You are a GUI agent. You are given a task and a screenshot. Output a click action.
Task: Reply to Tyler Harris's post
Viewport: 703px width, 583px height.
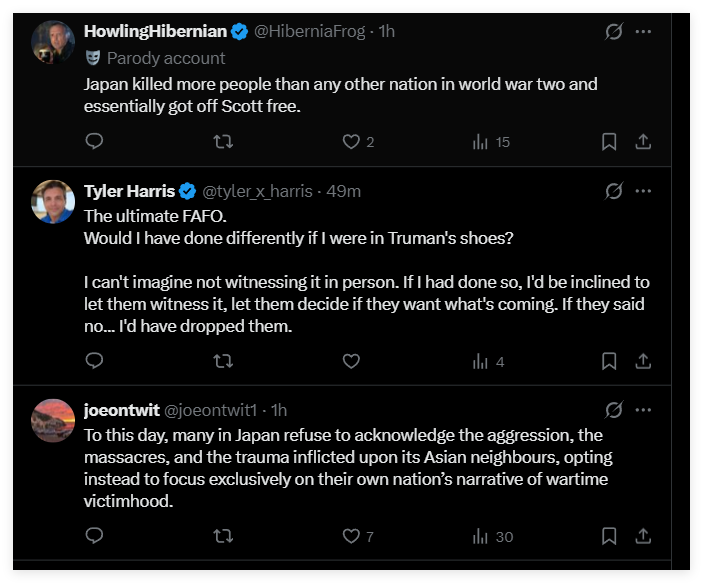coord(94,361)
